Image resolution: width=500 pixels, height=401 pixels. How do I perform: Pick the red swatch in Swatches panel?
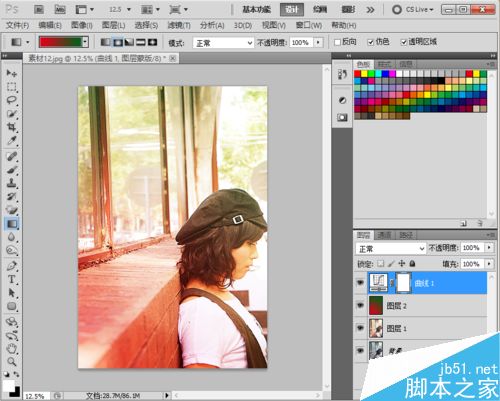tap(357, 74)
